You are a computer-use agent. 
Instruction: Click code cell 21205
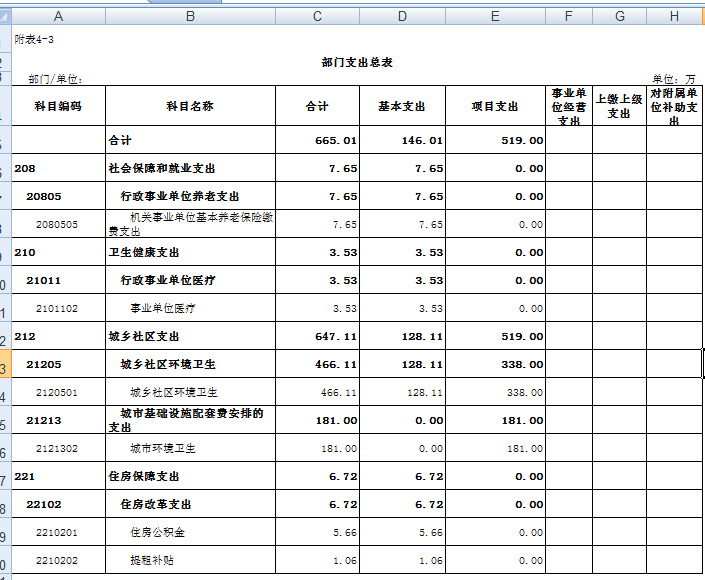[58, 364]
